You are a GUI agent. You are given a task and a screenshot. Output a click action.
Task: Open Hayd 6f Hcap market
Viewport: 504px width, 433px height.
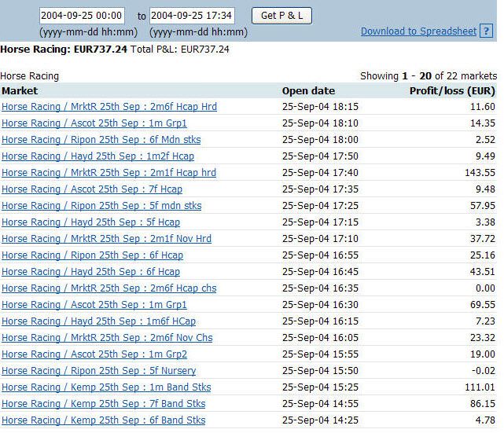pos(91,271)
